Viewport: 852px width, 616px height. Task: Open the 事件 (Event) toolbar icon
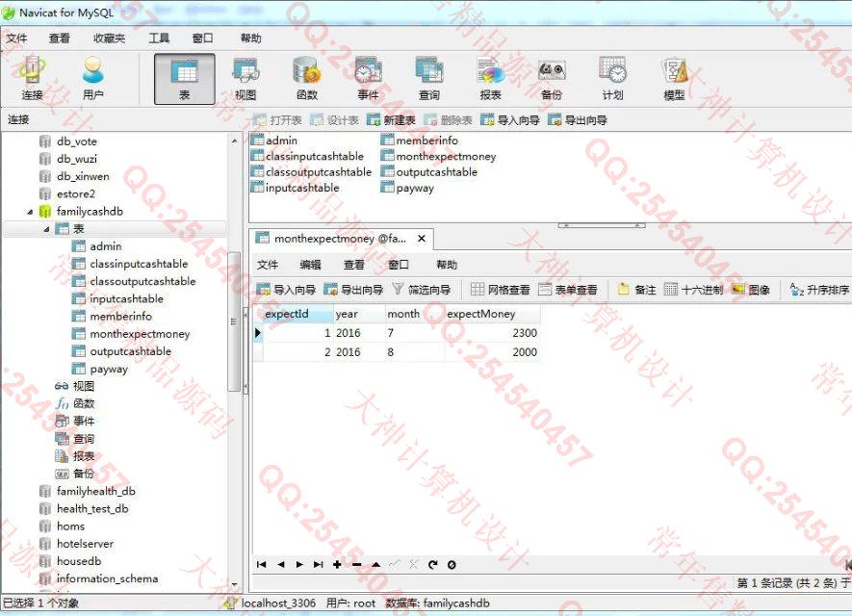(x=369, y=79)
